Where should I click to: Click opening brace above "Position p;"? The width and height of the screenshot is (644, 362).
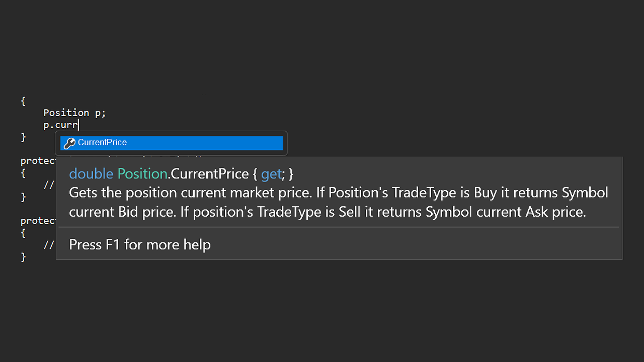23,101
